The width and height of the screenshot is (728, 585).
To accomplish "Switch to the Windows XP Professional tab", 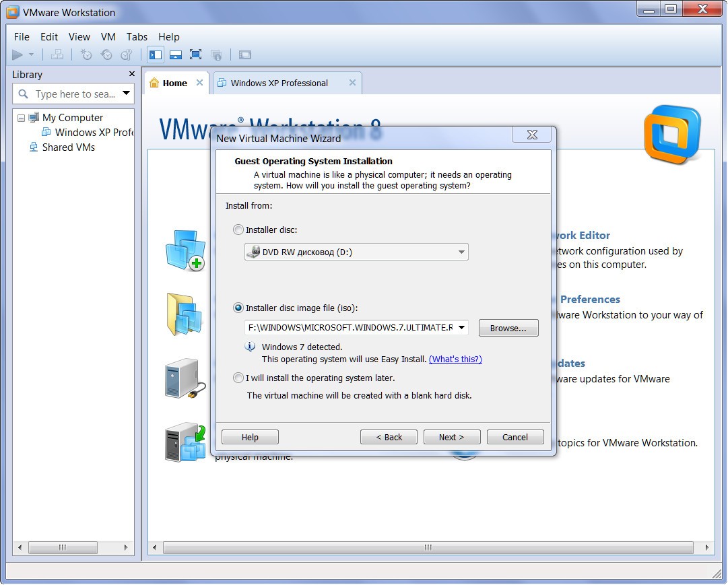I will [279, 83].
